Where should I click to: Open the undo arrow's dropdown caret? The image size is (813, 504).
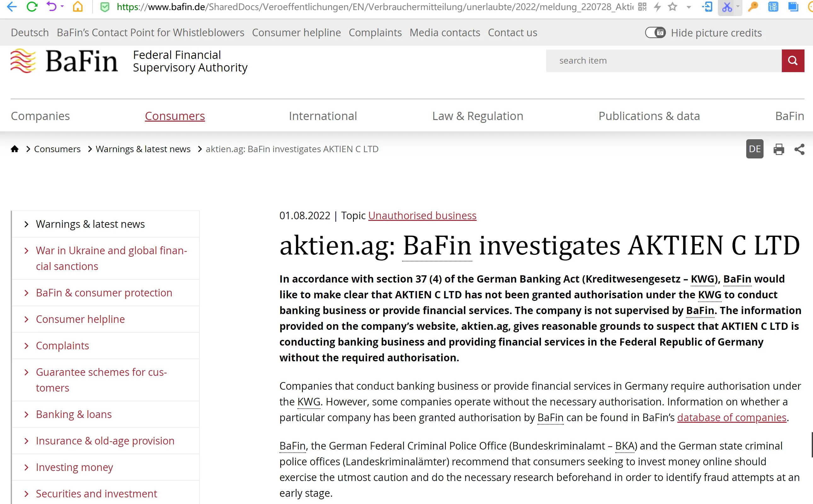click(x=62, y=7)
